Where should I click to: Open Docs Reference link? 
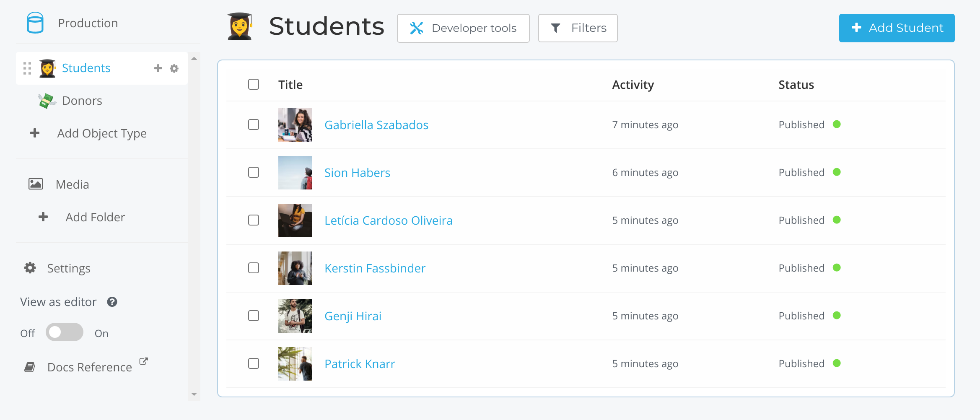tap(90, 367)
